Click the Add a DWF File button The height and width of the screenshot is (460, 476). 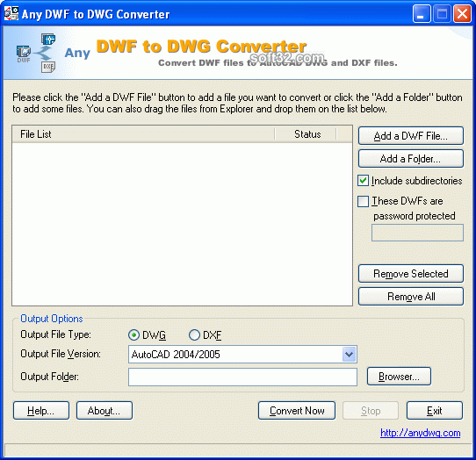(x=411, y=136)
